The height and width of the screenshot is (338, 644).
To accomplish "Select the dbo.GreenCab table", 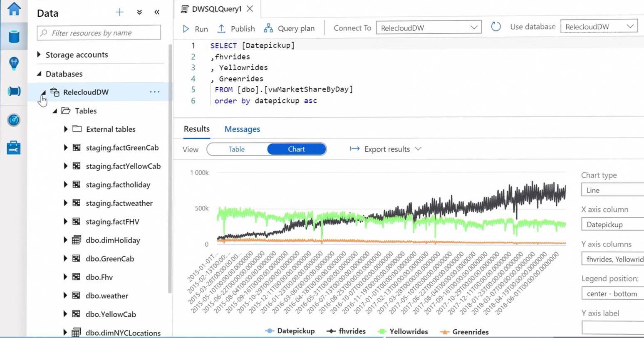I will pyautogui.click(x=110, y=259).
